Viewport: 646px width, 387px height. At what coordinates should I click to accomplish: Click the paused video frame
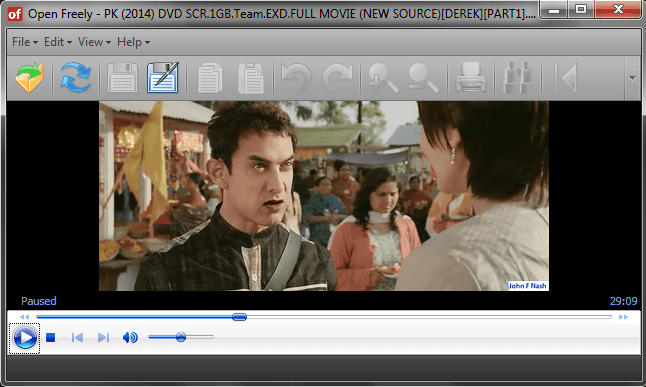click(324, 196)
